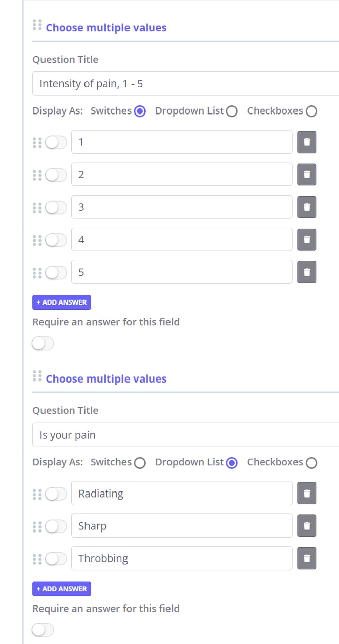The height and width of the screenshot is (644, 339).
Task: Choose Checkboxes display for Intensity of pain
Action: point(312,111)
